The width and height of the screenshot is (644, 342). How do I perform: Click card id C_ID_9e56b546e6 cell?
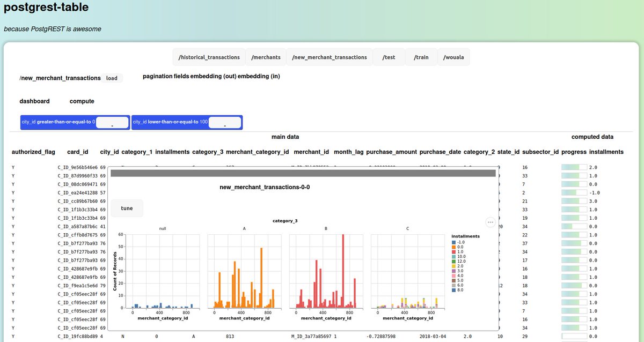[78, 167]
